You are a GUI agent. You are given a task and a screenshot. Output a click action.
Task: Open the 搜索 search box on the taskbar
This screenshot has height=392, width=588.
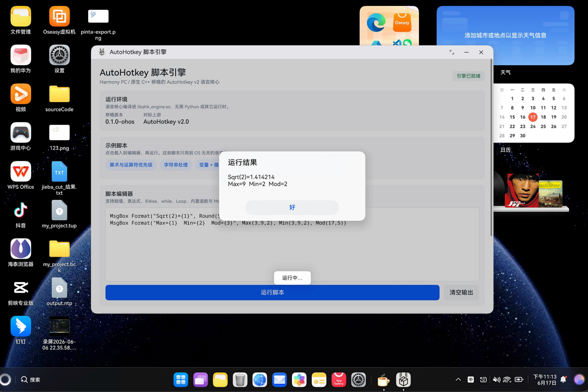[30, 380]
